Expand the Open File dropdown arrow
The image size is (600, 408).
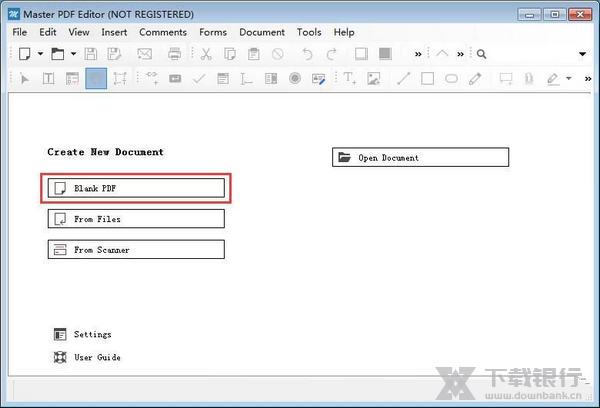click(x=71, y=54)
